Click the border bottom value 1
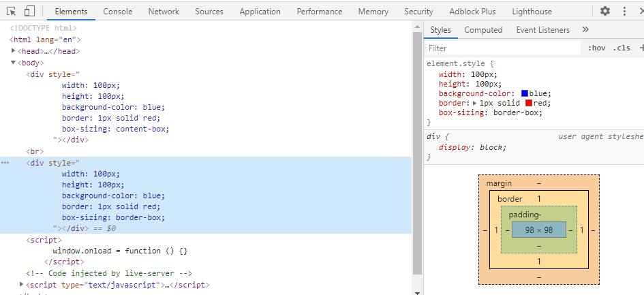 [539, 262]
